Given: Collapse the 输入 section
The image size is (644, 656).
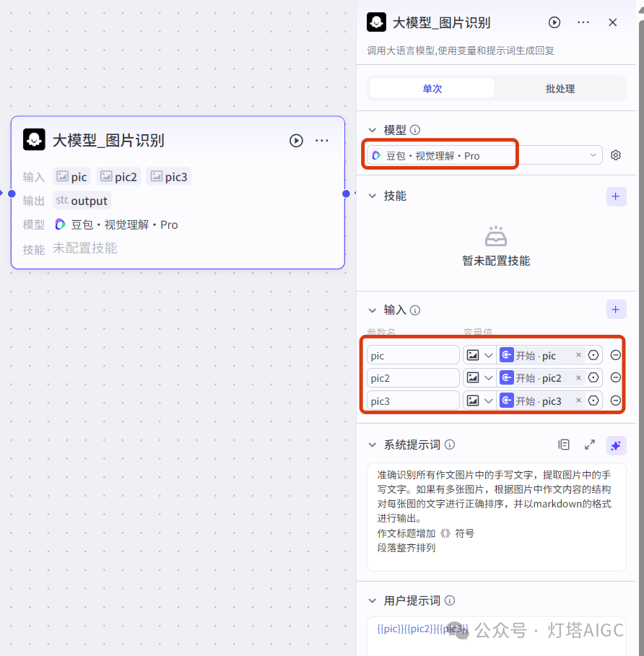Looking at the screenshot, I should pos(372,310).
